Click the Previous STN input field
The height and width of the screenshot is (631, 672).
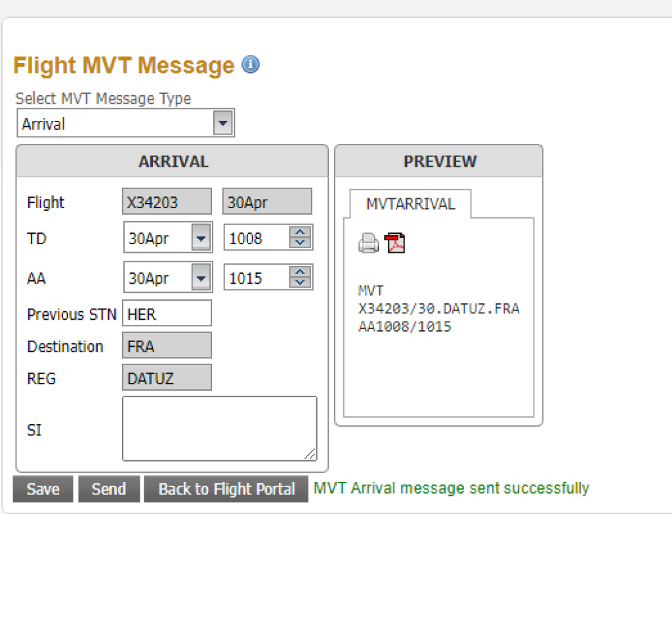[167, 314]
